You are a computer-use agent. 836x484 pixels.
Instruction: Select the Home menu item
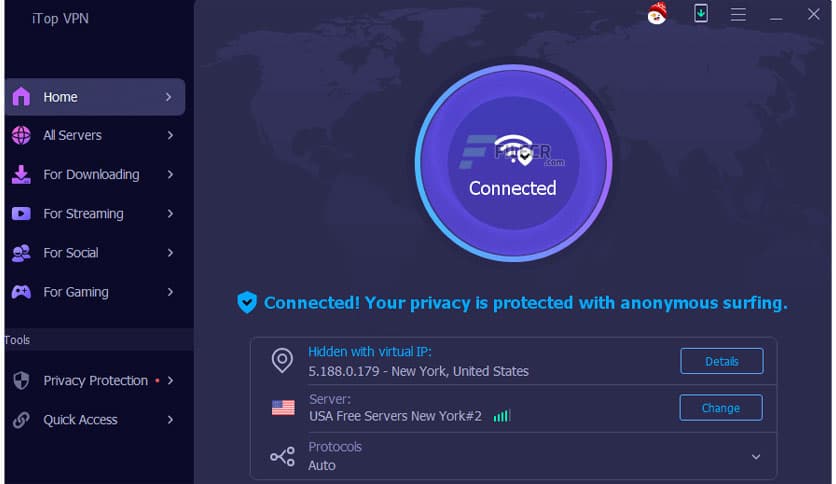(x=95, y=97)
